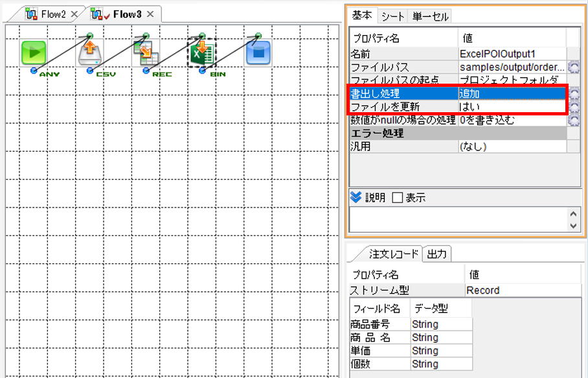The width and height of the screenshot is (588, 378).
Task: Switch to the Flow2 tab
Action: pyautogui.click(x=53, y=14)
